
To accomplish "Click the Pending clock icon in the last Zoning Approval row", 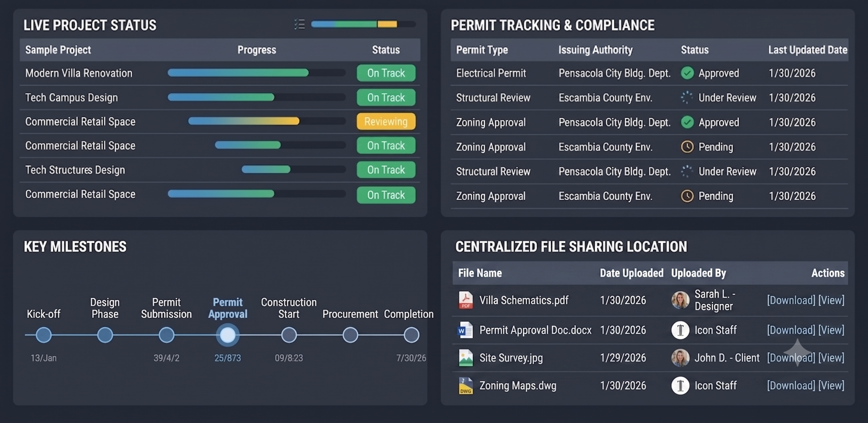I will (x=687, y=196).
